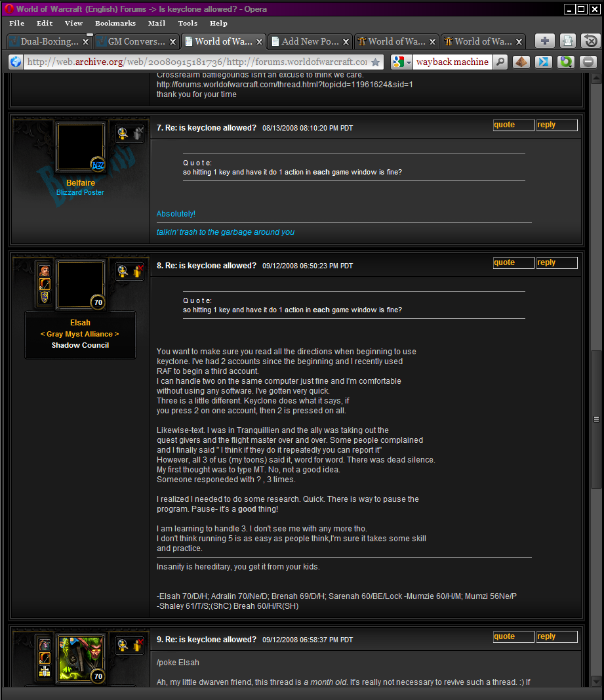Open a new tab with plus button

(x=544, y=41)
